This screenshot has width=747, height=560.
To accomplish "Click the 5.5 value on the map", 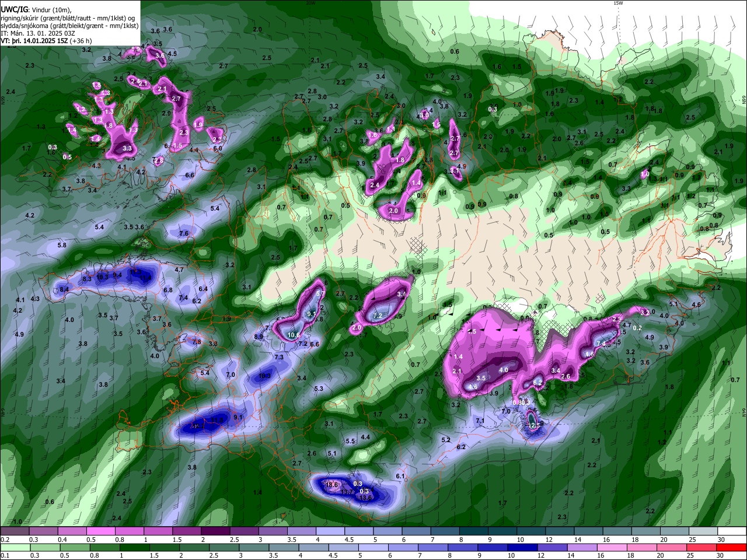I will (350, 441).
